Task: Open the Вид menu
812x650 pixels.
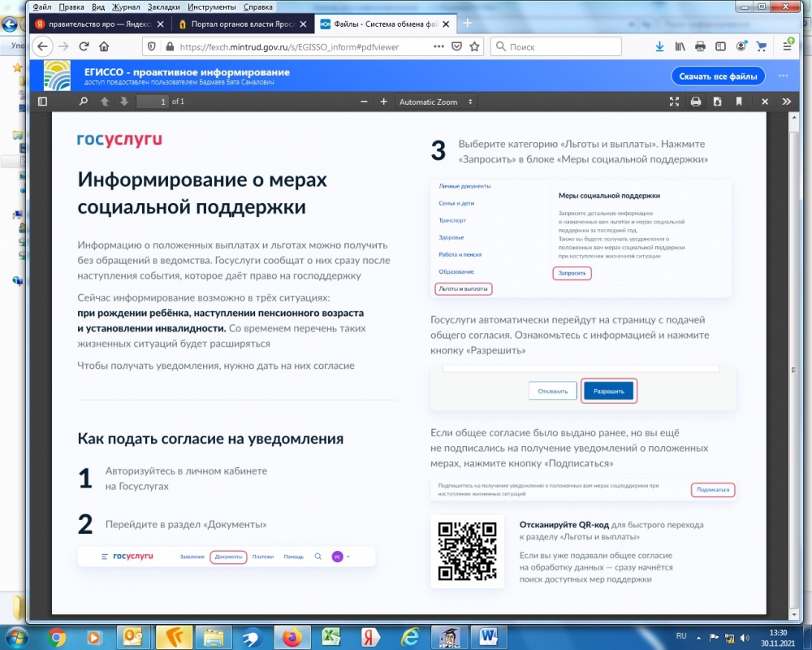Action: (x=98, y=6)
